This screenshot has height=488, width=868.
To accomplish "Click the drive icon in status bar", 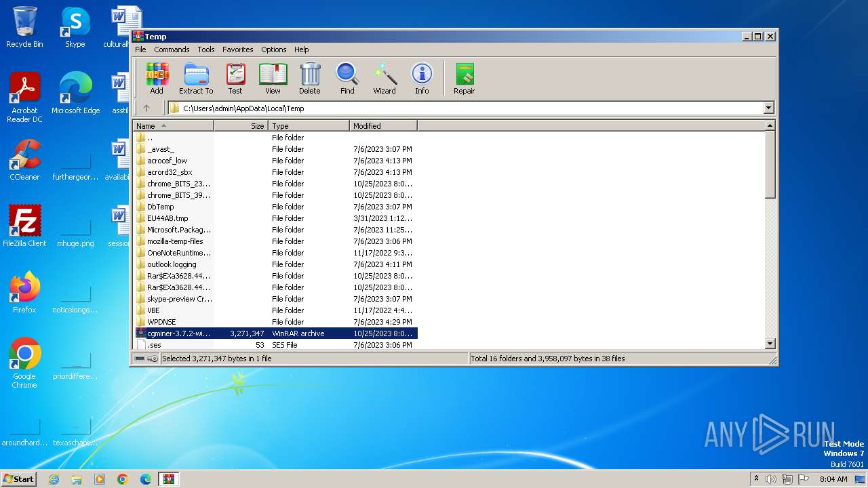I will point(140,359).
